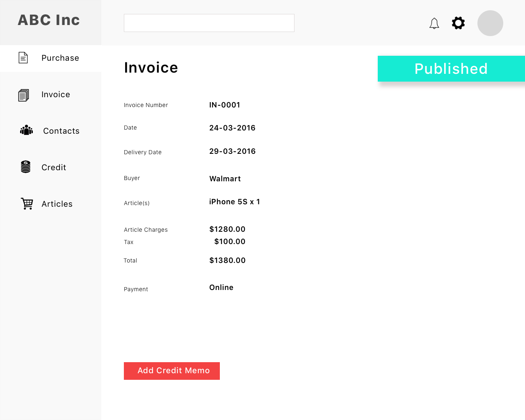Click the Articles shopping cart icon
The image size is (525, 420).
[27, 203]
